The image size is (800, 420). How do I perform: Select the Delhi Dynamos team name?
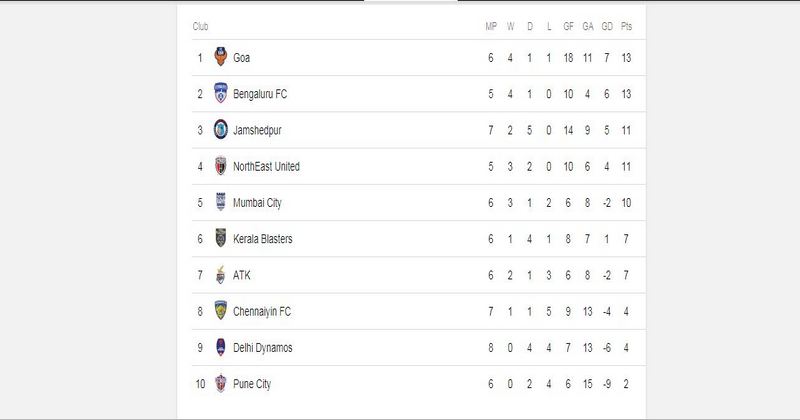[x=262, y=348]
